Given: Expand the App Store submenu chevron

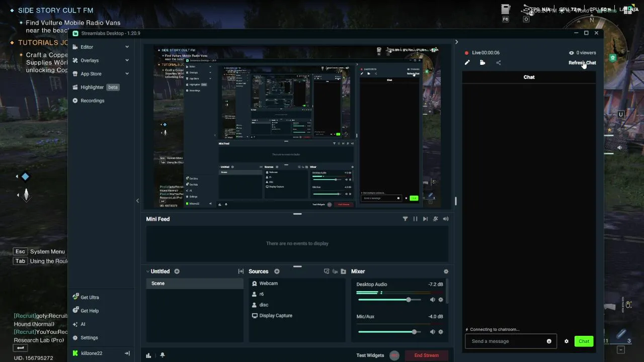Looking at the screenshot, I should coord(127,74).
